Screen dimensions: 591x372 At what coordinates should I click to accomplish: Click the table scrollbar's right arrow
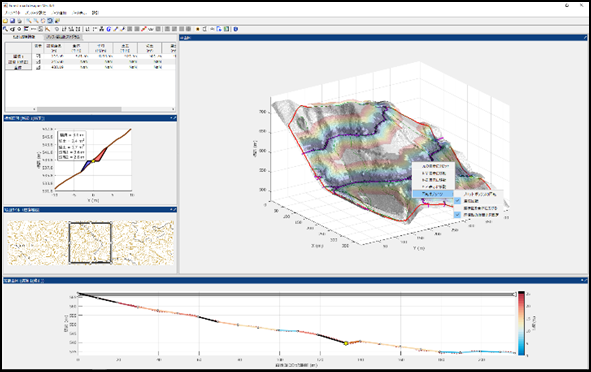tap(173, 109)
